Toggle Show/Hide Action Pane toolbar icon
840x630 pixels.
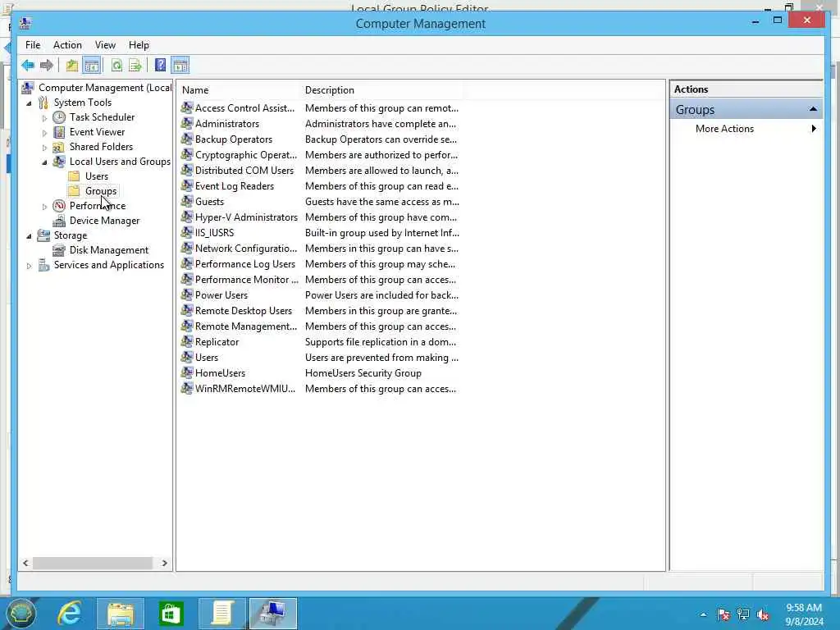tap(180, 66)
